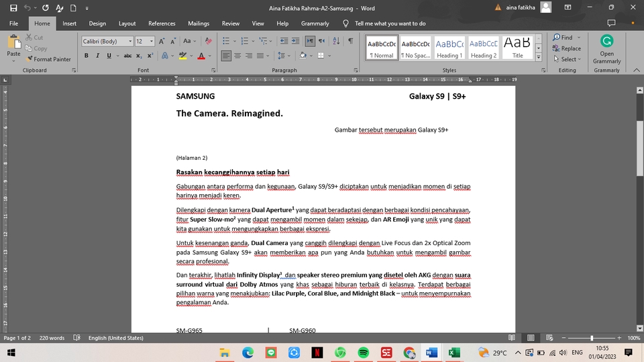
Task: Click the Find button
Action: pyautogui.click(x=563, y=38)
